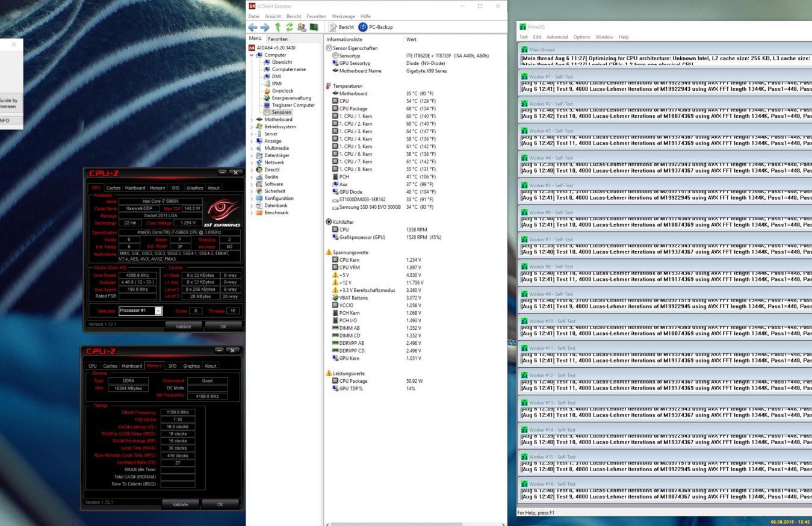Screen dimensions: 812x526
Task: Select the Datenbank tree item
Action: click(271, 205)
